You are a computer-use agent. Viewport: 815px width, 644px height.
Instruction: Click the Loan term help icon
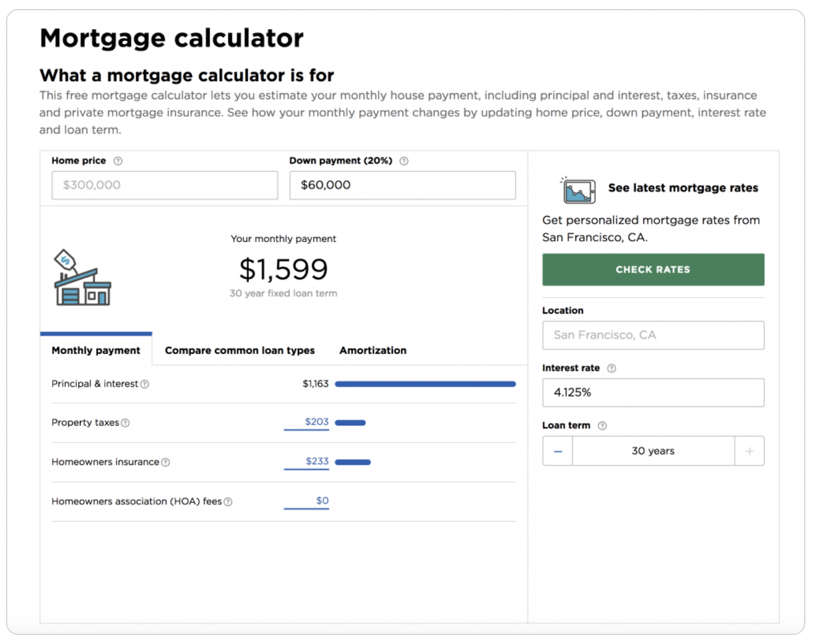point(602,426)
